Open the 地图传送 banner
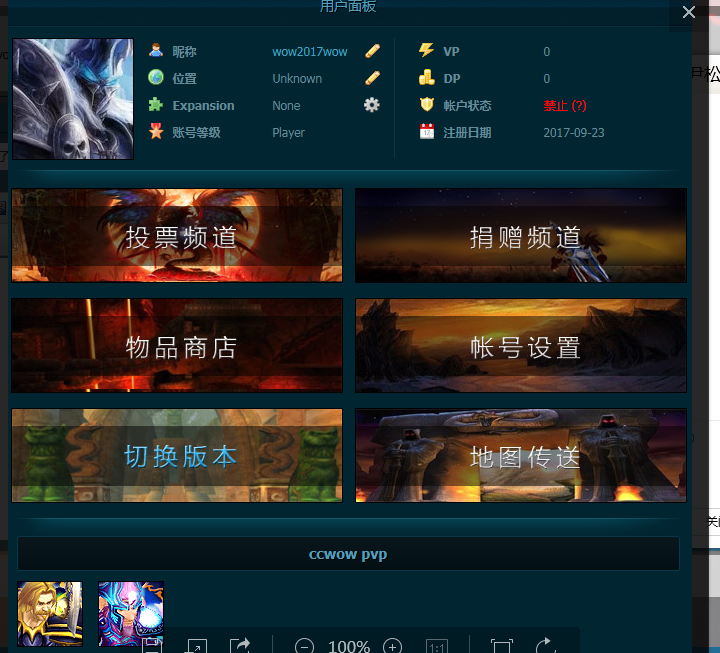The image size is (720, 653). 521,456
